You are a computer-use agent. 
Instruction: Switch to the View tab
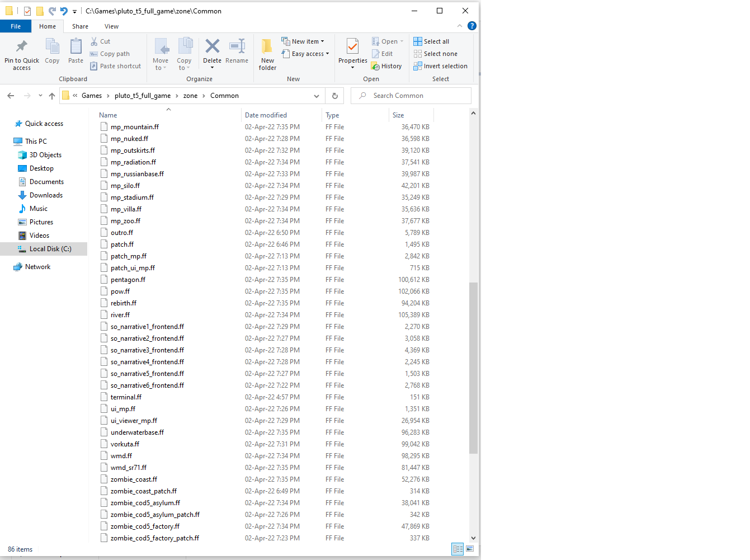(x=111, y=26)
